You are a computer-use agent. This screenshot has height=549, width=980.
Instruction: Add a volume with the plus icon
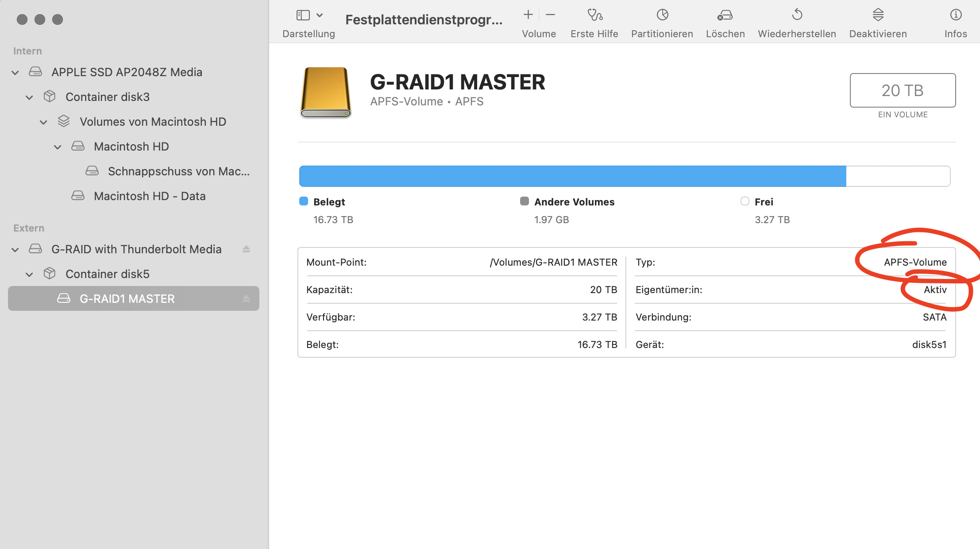[x=528, y=15]
